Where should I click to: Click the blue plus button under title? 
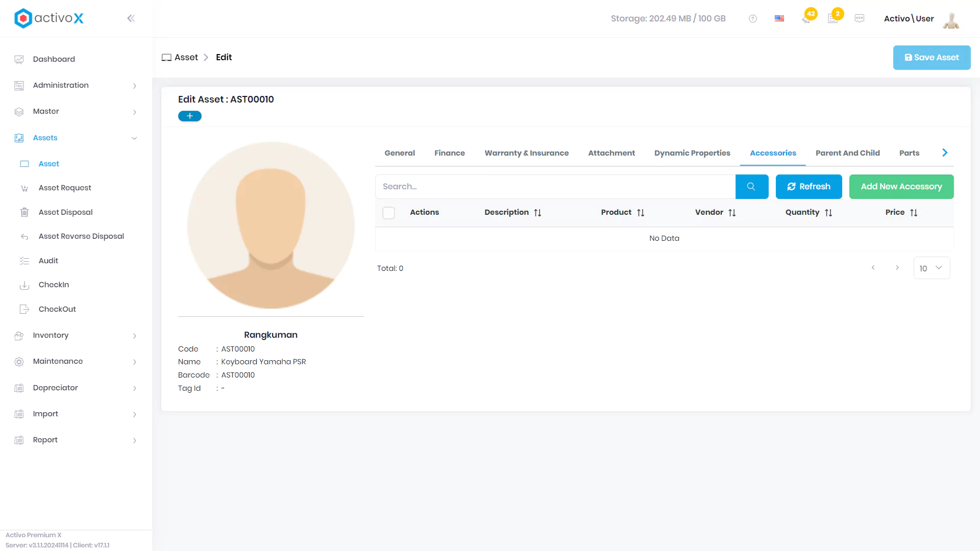[190, 116]
